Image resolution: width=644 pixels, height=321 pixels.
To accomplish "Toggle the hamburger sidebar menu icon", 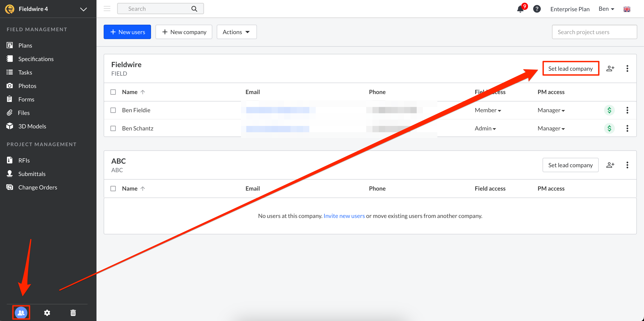I will [x=107, y=9].
